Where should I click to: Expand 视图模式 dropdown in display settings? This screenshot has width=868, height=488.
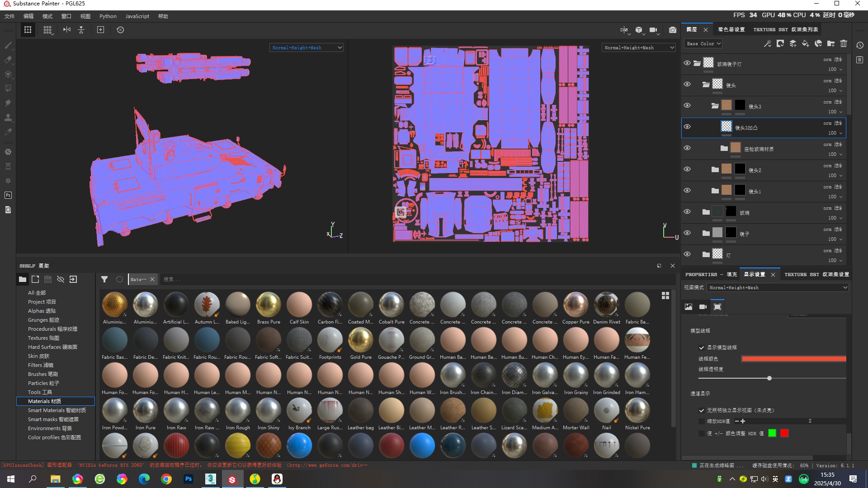[778, 287]
